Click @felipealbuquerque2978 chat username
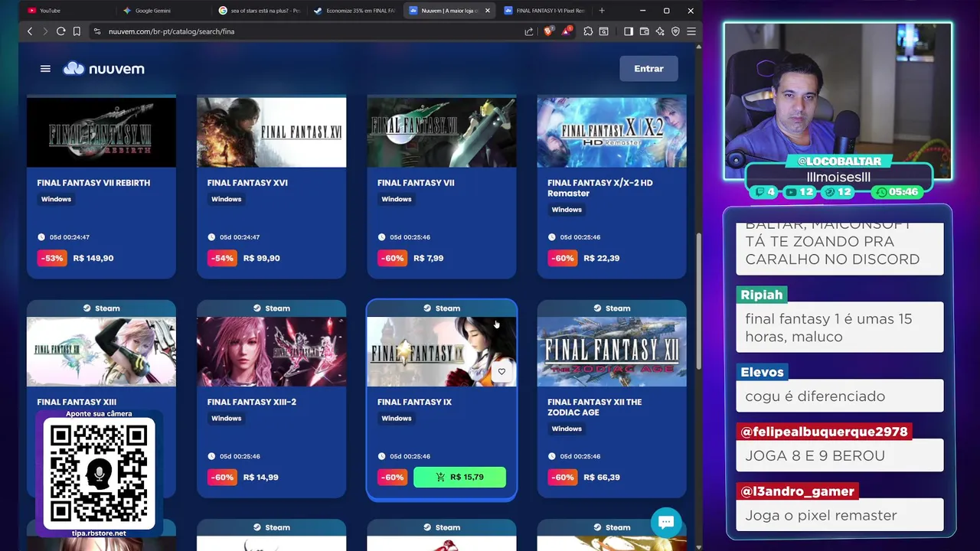980x551 pixels. point(824,432)
